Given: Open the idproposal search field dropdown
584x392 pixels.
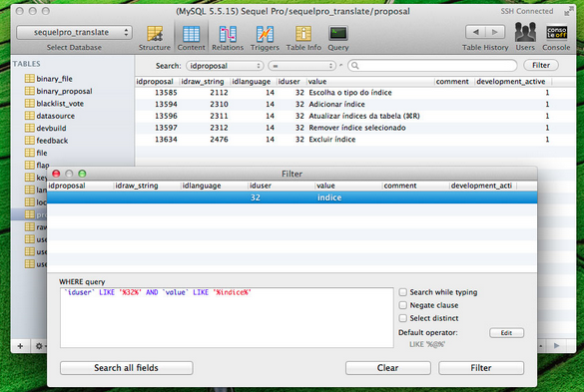Looking at the screenshot, I should (225, 66).
